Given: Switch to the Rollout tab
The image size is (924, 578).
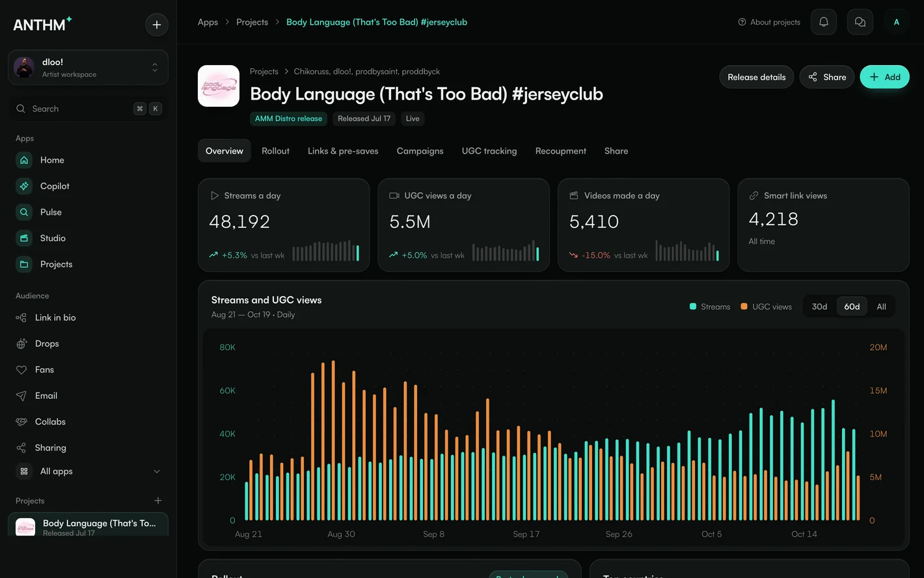Looking at the screenshot, I should point(275,151).
